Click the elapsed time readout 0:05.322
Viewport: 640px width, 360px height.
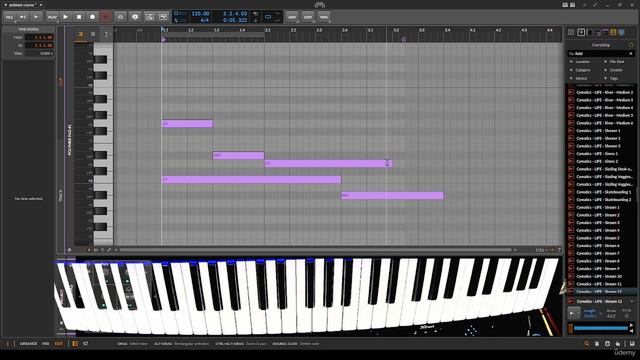coord(235,20)
